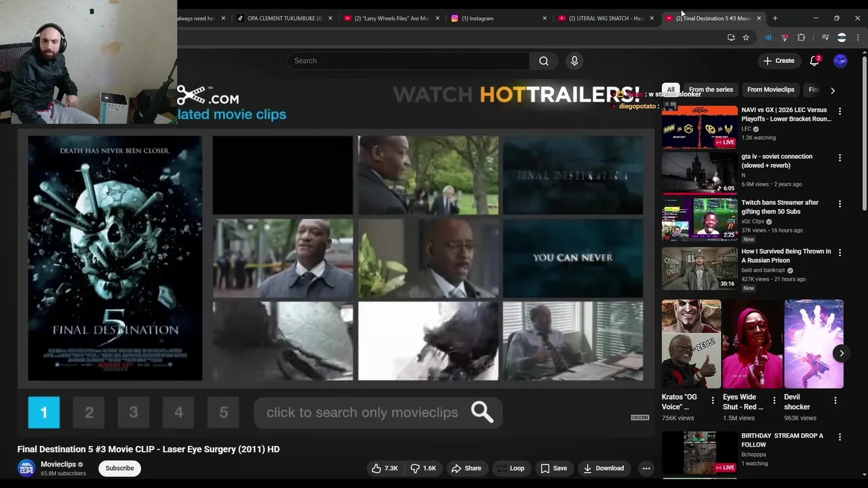Select the From Movieclips chip
This screenshot has width=868, height=488.
[x=770, y=89]
